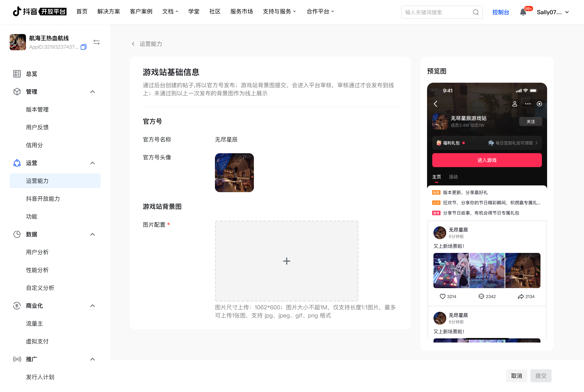This screenshot has height=392, width=584.
Task: Collapse the 数据 section chevron
Action: point(92,234)
